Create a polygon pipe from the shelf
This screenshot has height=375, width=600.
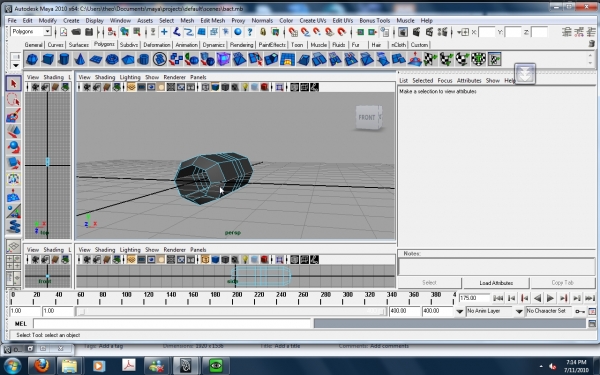pyautogui.click(x=143, y=59)
